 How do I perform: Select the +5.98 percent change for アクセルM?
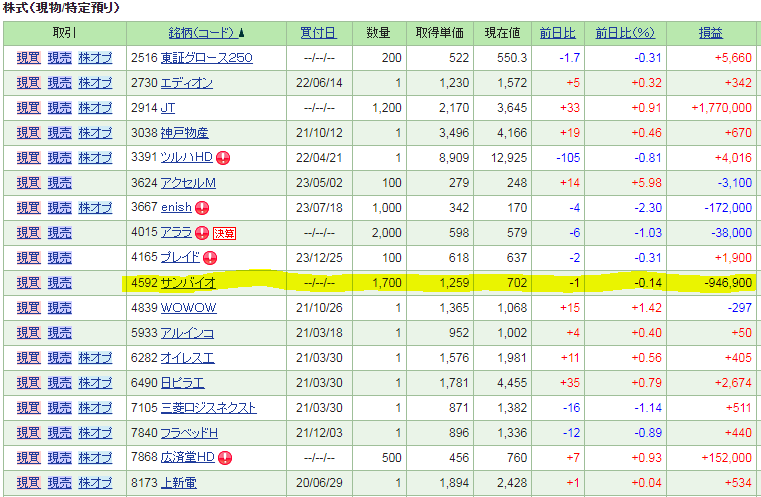(x=646, y=183)
